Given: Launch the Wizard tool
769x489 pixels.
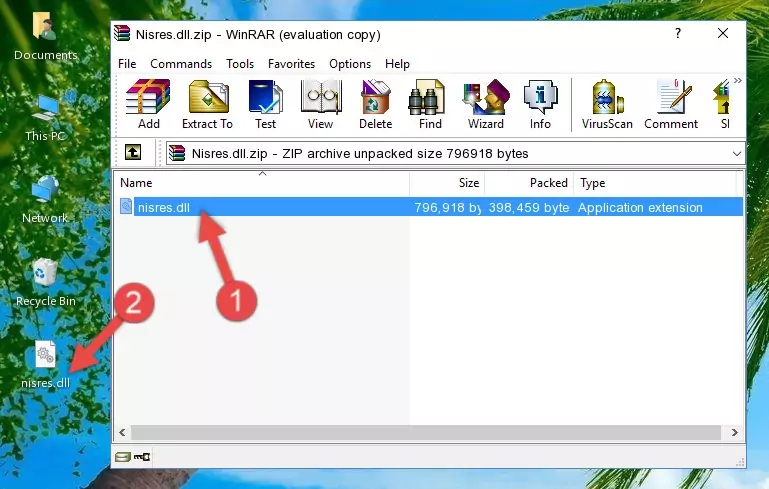Looking at the screenshot, I should (486, 104).
